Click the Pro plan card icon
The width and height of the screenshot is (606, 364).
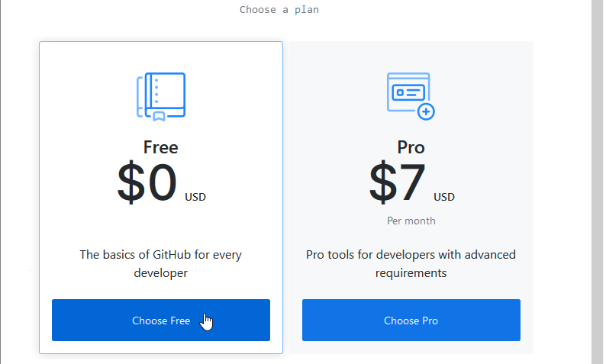409,92
